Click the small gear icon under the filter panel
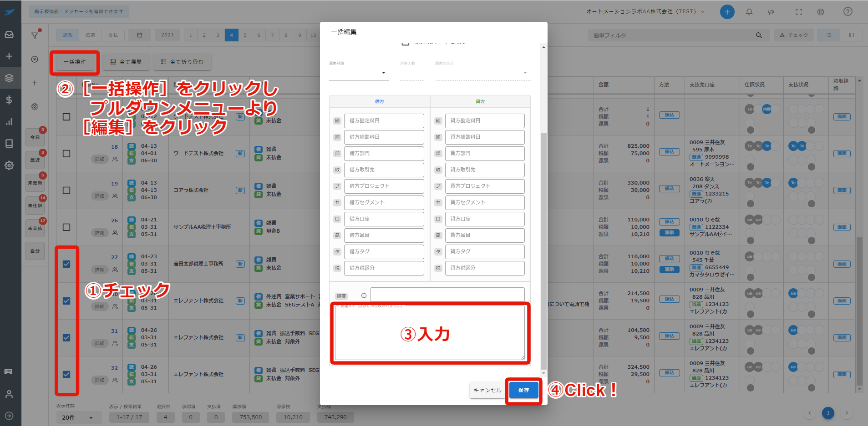This screenshot has width=868, height=426. click(x=35, y=106)
